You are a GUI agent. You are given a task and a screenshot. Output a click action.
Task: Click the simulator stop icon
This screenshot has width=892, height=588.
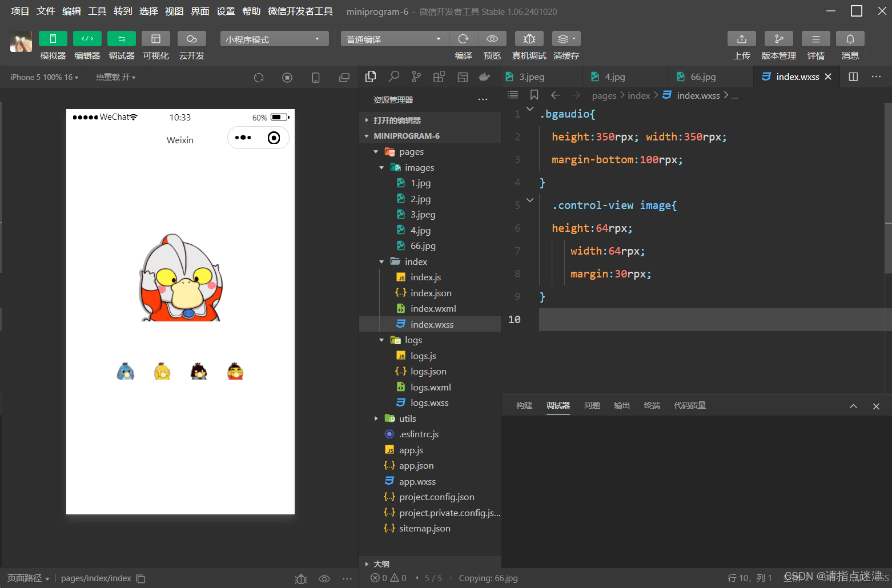(287, 78)
